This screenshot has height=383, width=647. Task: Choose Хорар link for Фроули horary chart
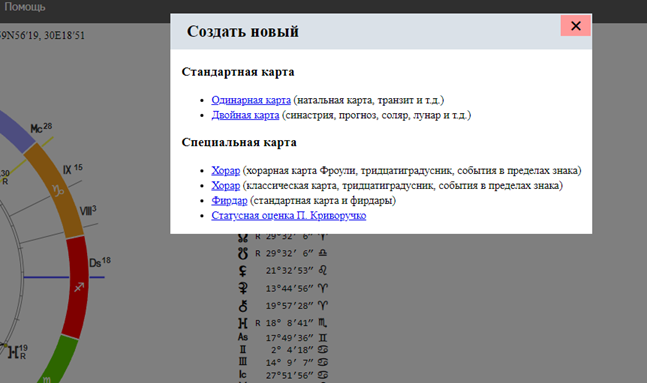coord(225,170)
